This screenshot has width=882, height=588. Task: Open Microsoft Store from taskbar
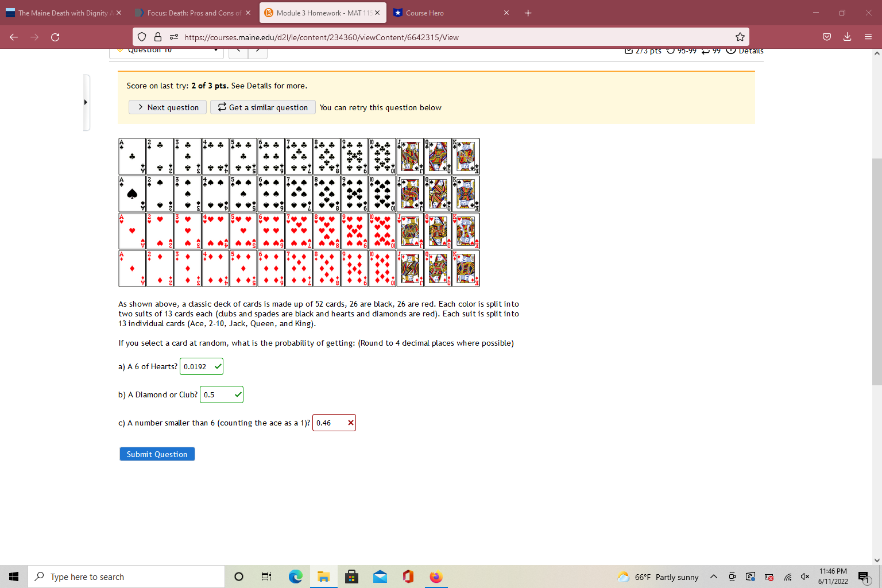(352, 577)
